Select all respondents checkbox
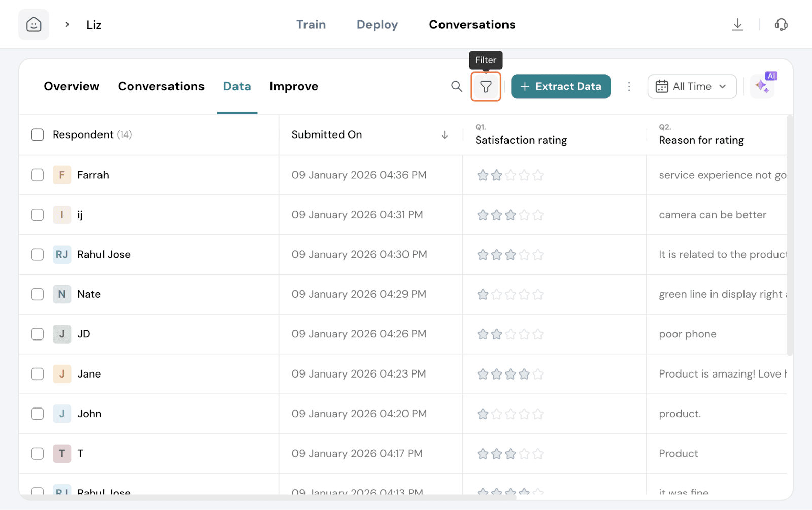 38,135
